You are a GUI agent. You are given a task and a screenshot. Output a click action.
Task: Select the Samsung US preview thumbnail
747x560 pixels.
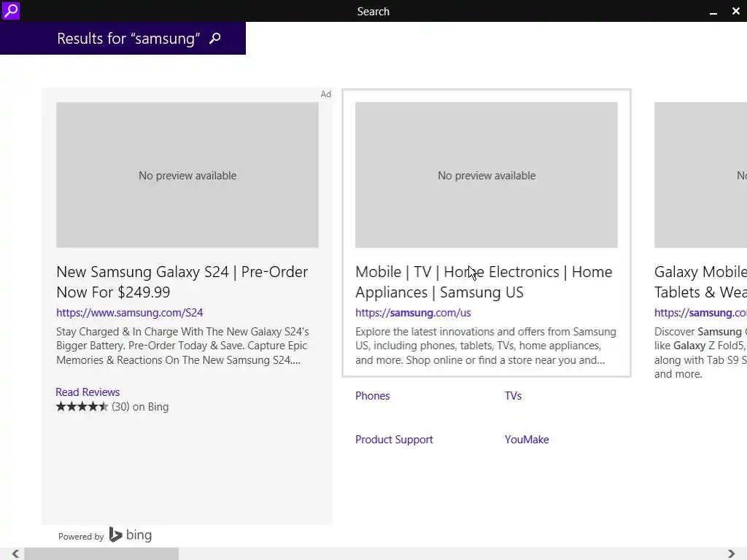(487, 175)
